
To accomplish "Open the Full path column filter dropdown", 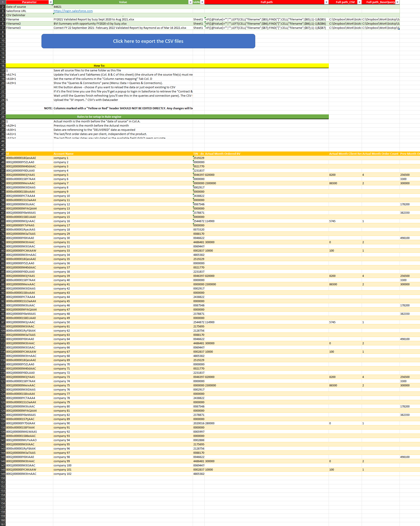I will tap(326, 2).
